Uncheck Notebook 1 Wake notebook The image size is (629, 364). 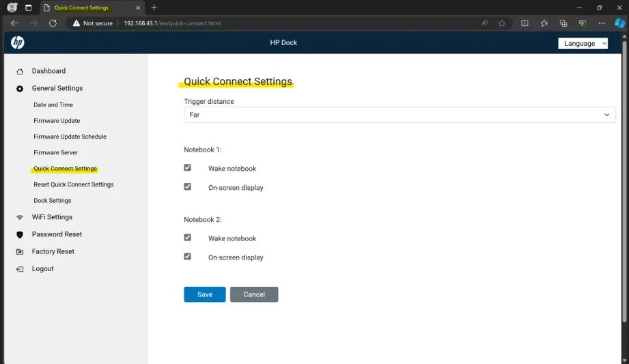[187, 168]
